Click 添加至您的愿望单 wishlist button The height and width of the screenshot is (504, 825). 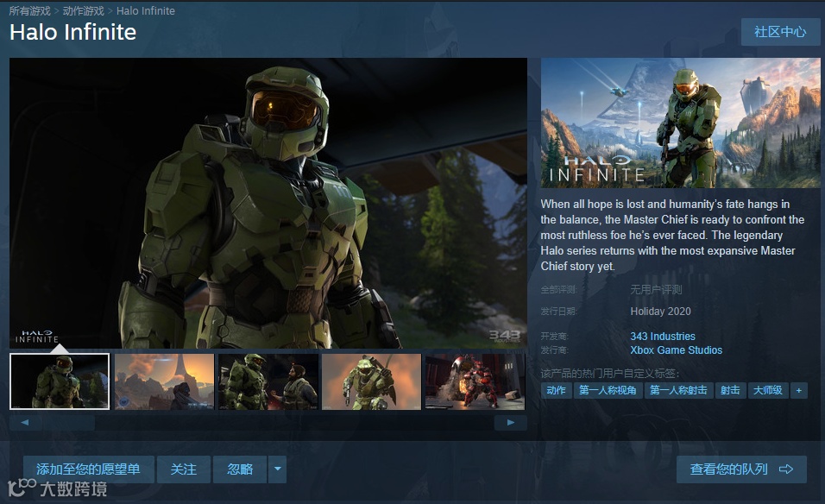coord(88,469)
